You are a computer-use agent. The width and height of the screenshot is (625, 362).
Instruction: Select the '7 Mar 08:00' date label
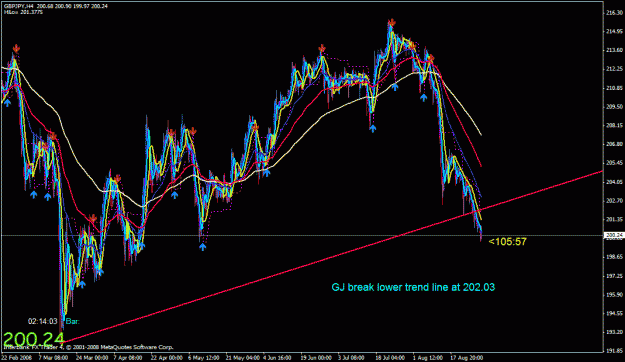[x=53, y=358]
